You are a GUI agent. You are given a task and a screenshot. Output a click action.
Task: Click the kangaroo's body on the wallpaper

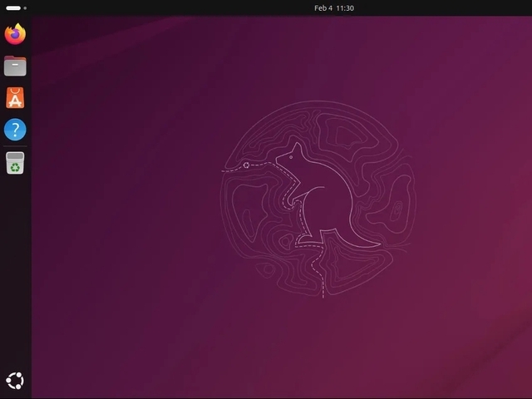pyautogui.click(x=318, y=208)
